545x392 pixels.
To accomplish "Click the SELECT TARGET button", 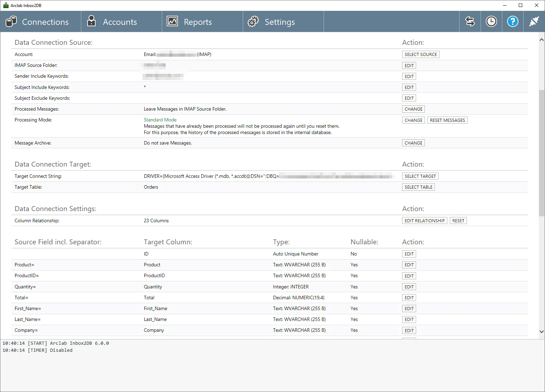I will [420, 176].
